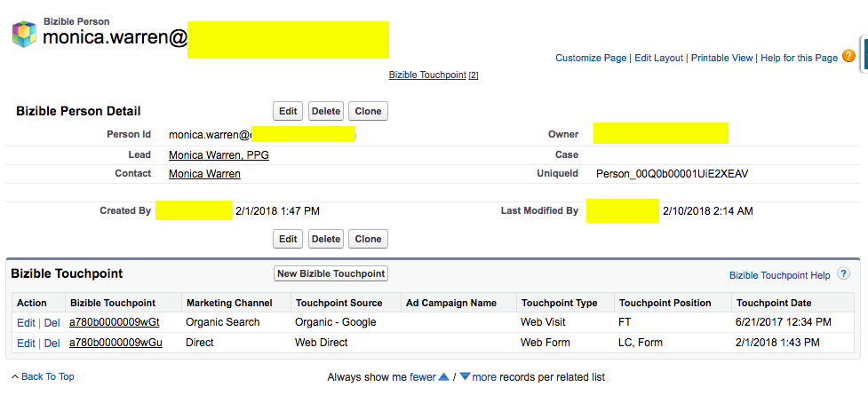Click the Organic - Google cell
Screen dimensions: 868x403
pyautogui.click(x=336, y=322)
